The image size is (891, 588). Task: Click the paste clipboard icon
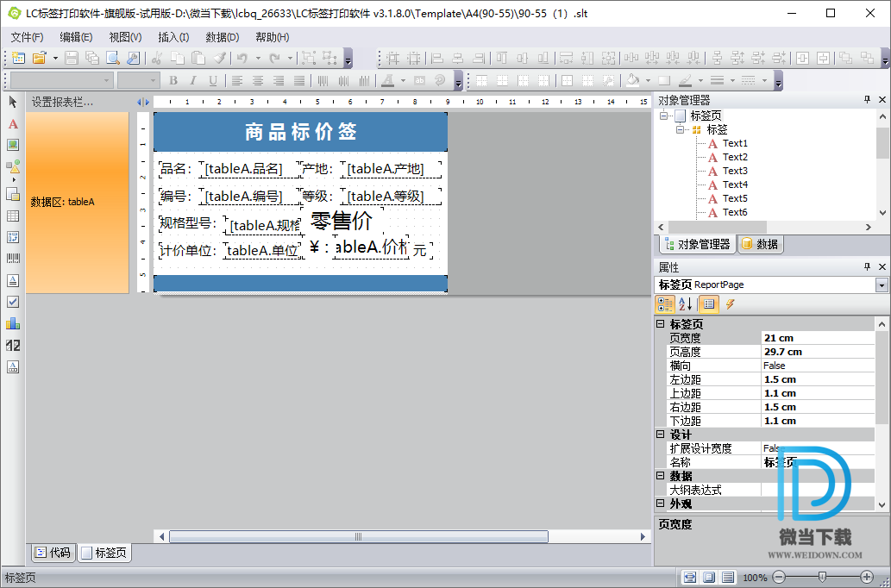(198, 58)
